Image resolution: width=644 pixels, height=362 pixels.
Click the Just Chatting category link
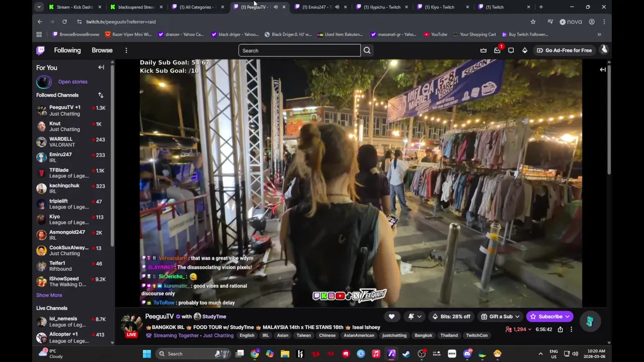click(x=218, y=335)
